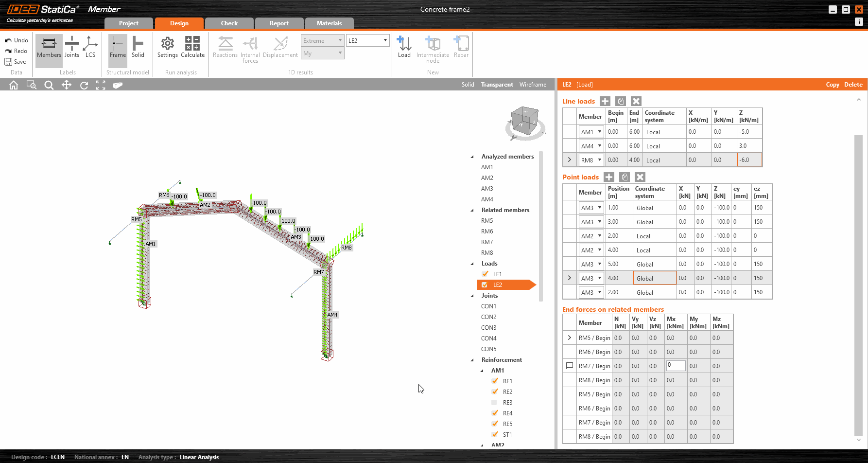Click the home view icon in viewport toolbar
Image resolution: width=868 pixels, height=463 pixels.
[x=14, y=85]
